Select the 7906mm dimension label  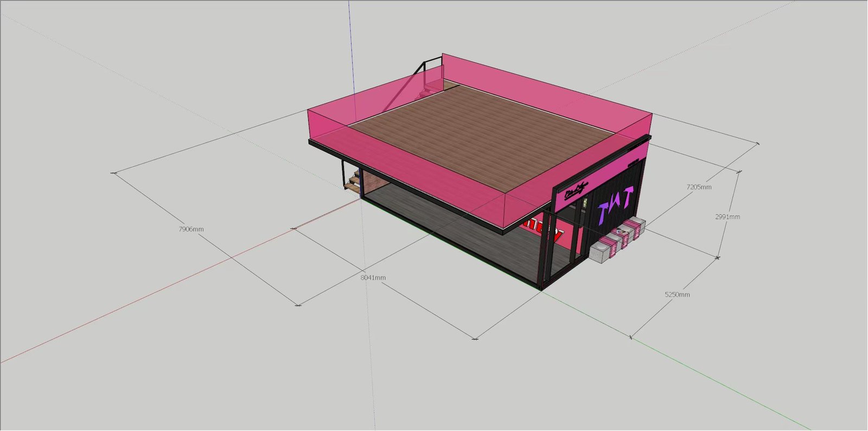pyautogui.click(x=191, y=229)
